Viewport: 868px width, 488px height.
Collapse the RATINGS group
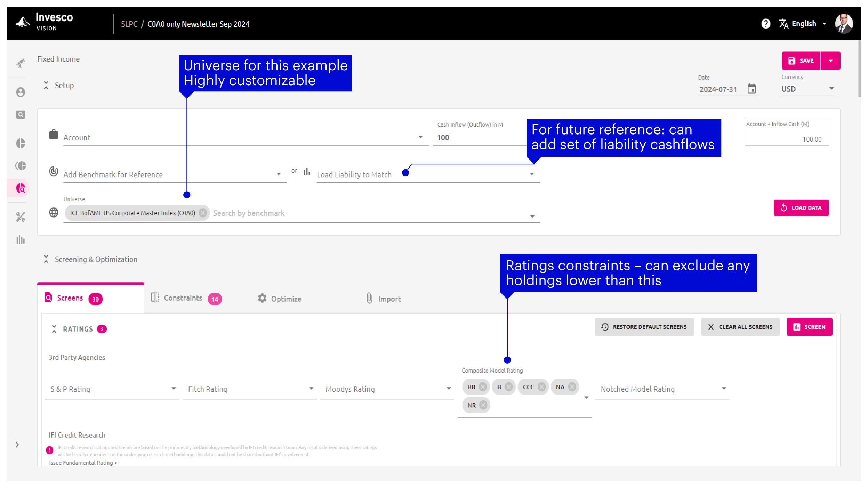click(x=54, y=329)
